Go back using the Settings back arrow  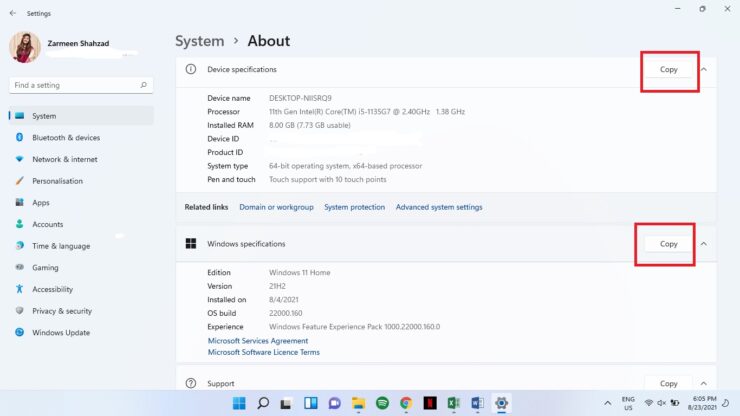coord(13,13)
